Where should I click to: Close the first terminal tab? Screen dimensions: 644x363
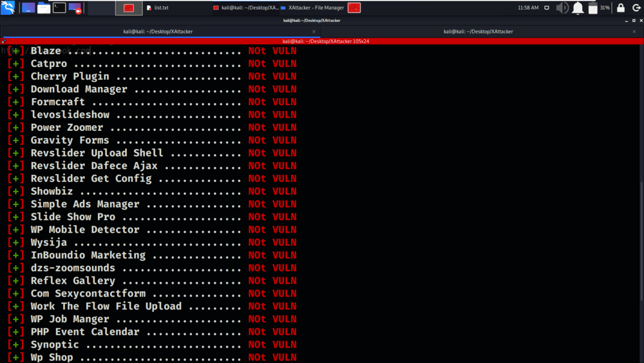[314, 32]
